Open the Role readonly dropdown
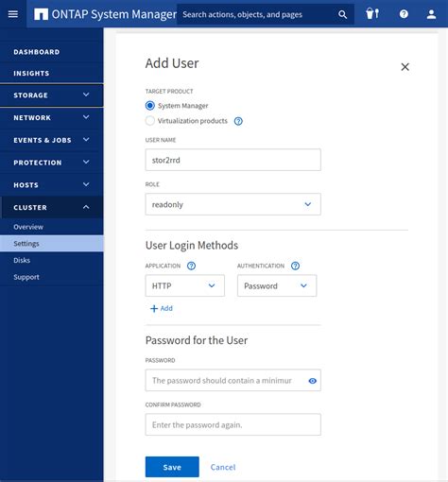 (x=233, y=204)
